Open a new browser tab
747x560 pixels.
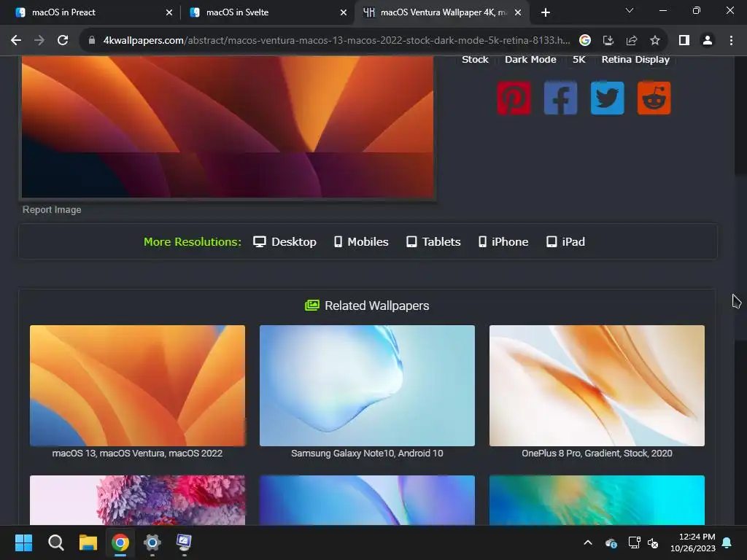pos(546,12)
